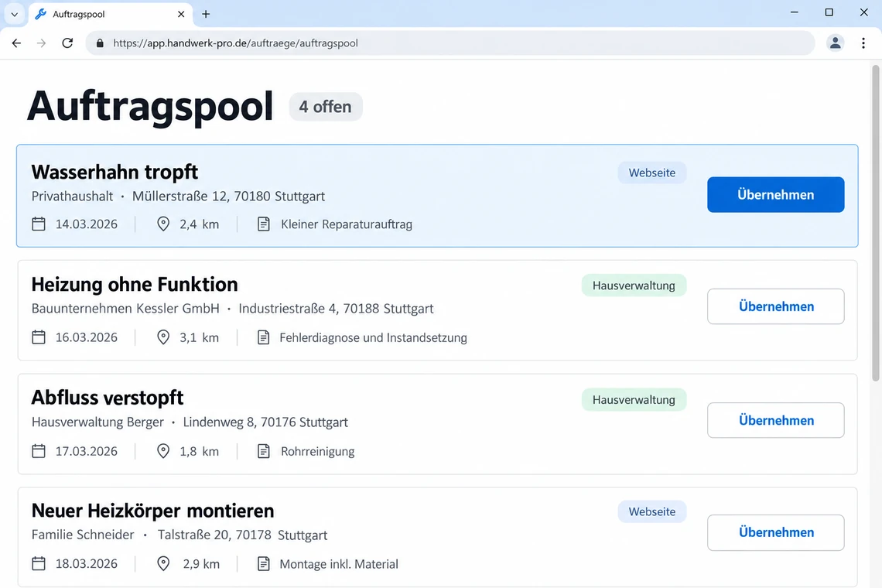Click the Webseite tag on Wasserhahn tropft
This screenshot has width=882, height=588.
[652, 173]
